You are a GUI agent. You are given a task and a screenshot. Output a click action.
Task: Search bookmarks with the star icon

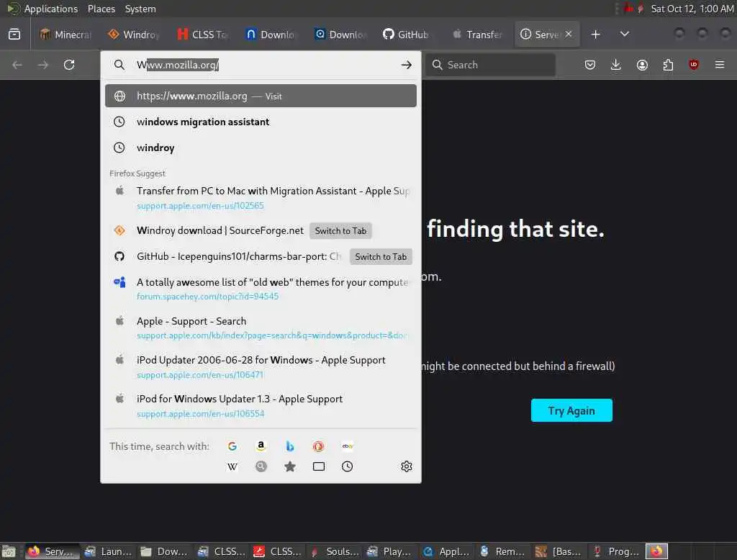coord(290,466)
